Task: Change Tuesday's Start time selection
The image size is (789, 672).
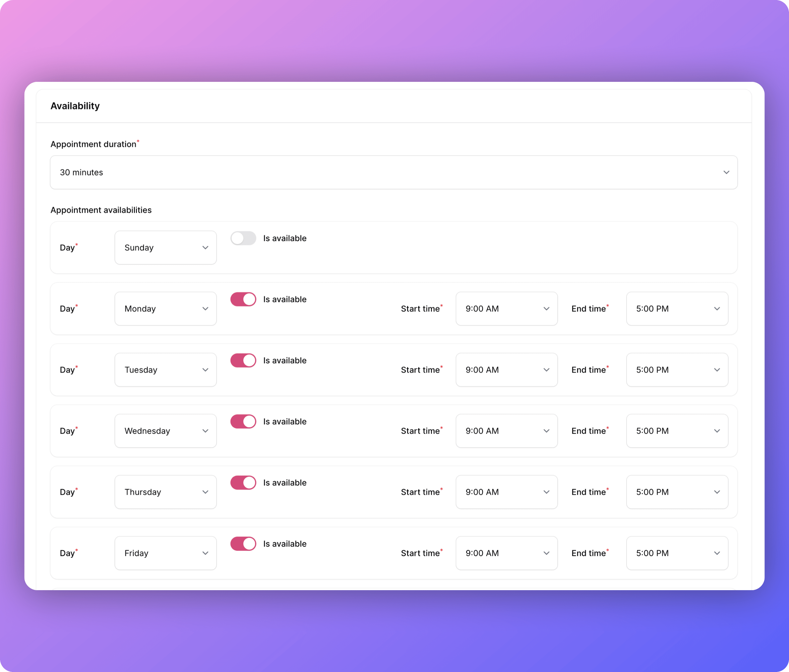Action: click(x=507, y=370)
